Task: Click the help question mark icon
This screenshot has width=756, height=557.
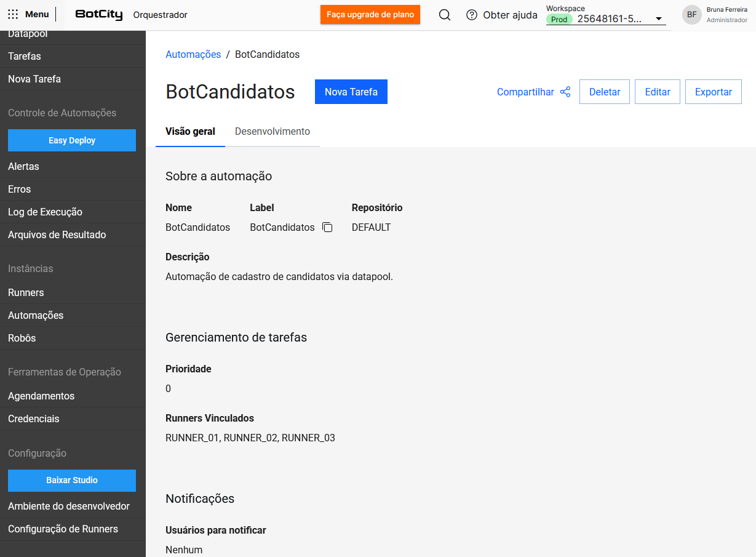Action: coord(472,15)
